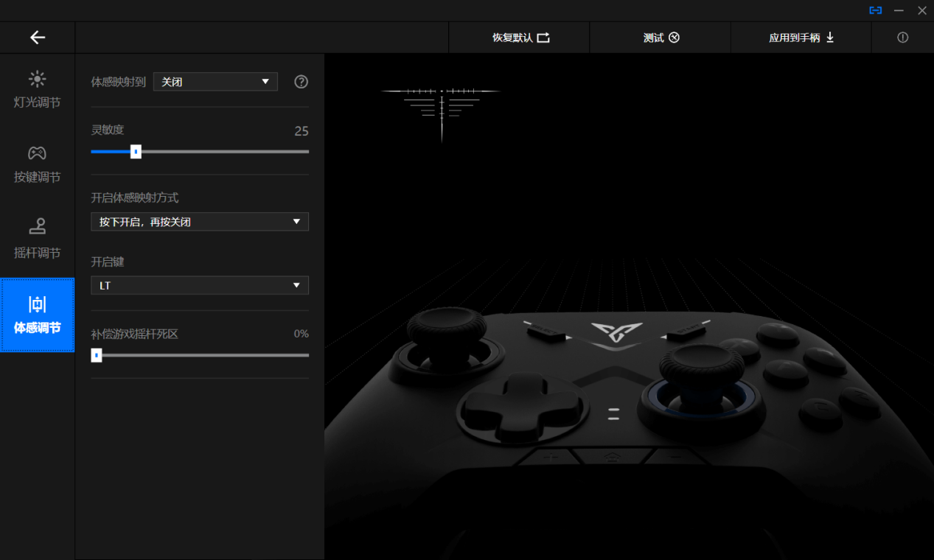Click the blue link icon in title bar
The image size is (934, 560).
875,10
